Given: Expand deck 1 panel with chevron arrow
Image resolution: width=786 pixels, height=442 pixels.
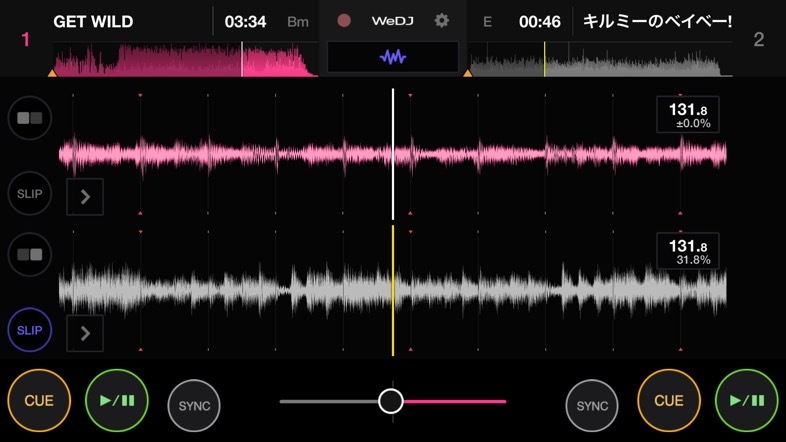Looking at the screenshot, I should point(85,197).
